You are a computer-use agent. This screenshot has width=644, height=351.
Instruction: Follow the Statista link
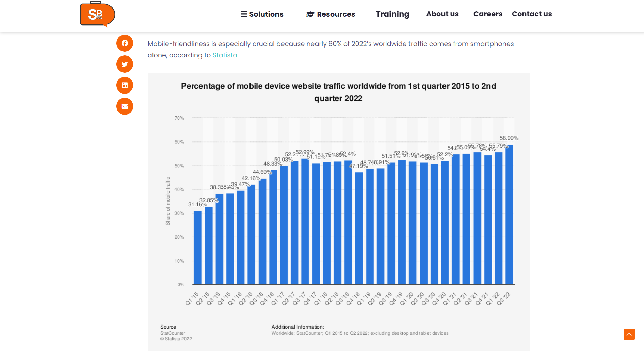[x=225, y=55]
